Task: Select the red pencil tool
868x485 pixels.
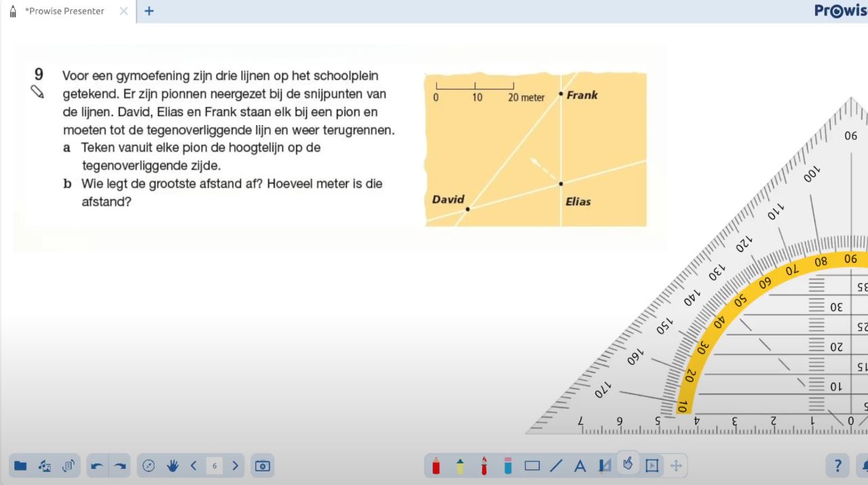Action: [x=436, y=465]
